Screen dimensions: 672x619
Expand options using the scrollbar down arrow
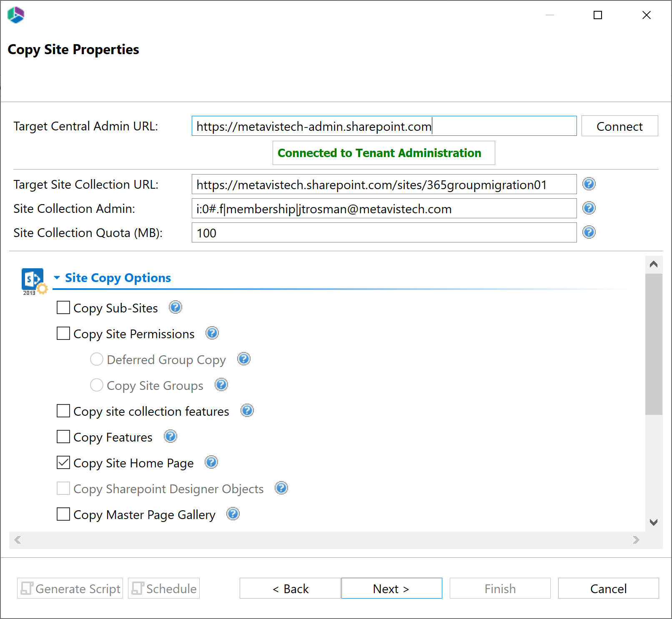(x=653, y=523)
